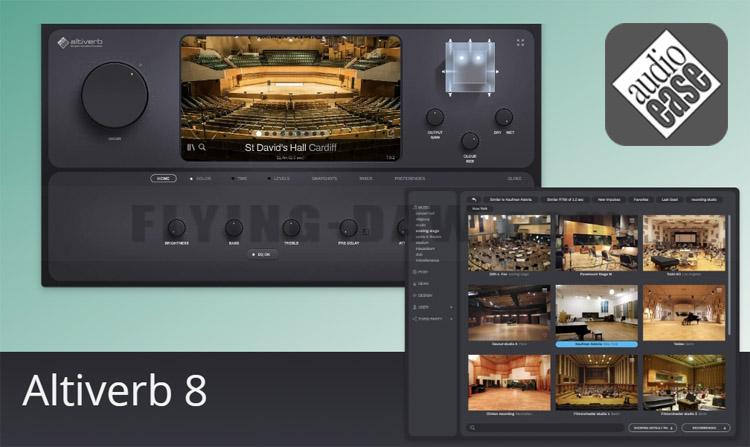Select the Teldex thumbnail
Screen dimensions: 750x447
pyautogui.click(x=684, y=313)
